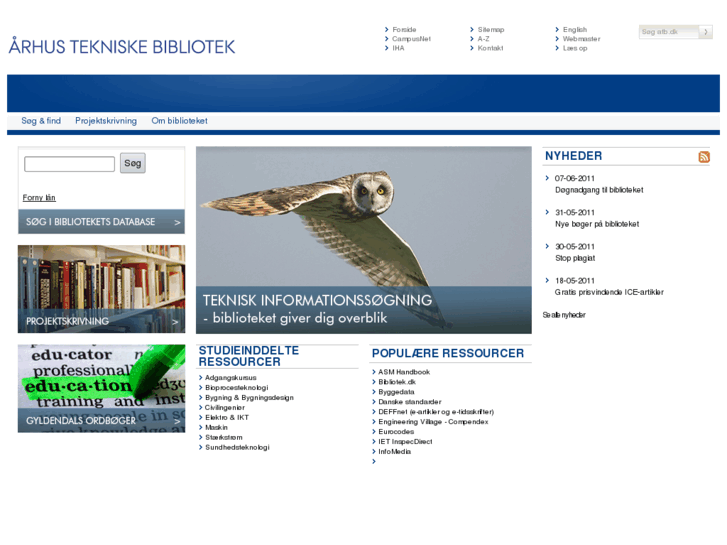Open the Søg & find menu
This screenshot has height=545, width=727.
pyautogui.click(x=41, y=121)
